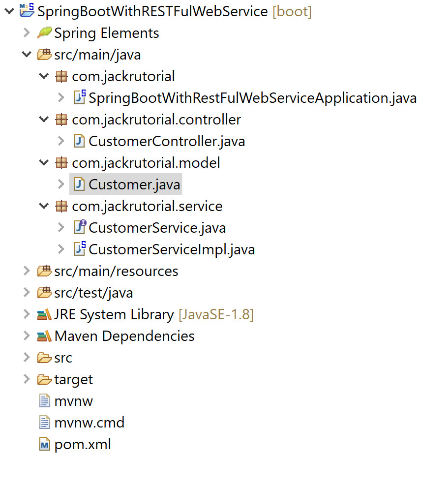
Task: Expand the target folder
Action: 26,379
